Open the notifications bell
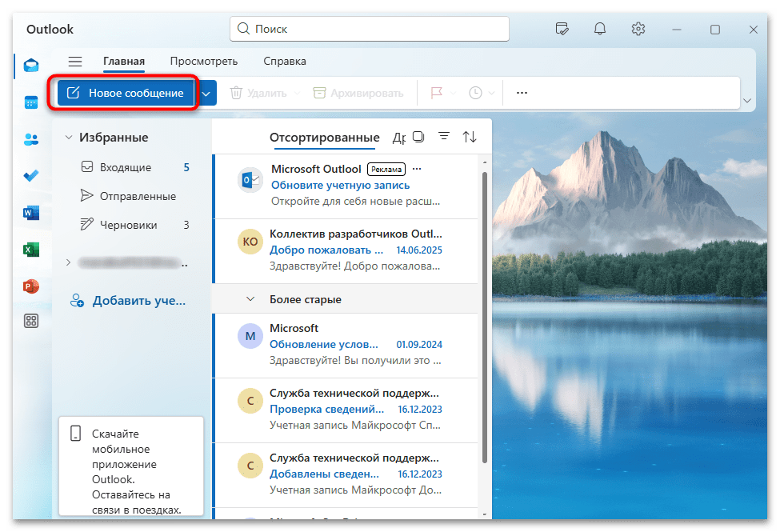780x532 pixels. click(x=600, y=29)
